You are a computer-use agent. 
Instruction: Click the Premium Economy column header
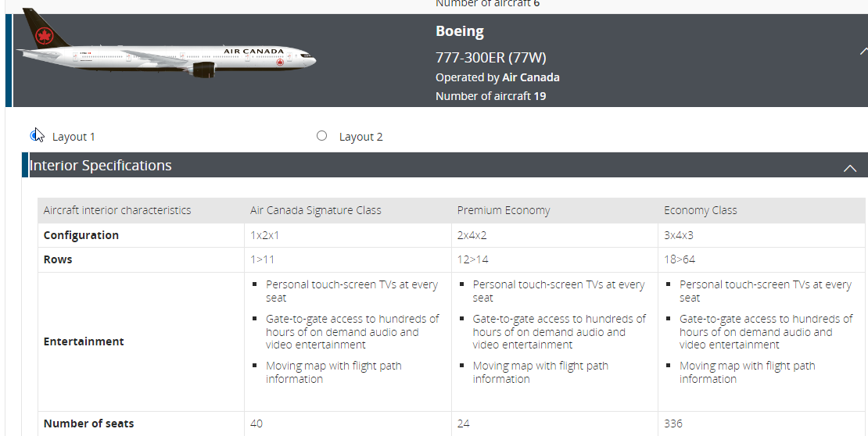click(504, 210)
